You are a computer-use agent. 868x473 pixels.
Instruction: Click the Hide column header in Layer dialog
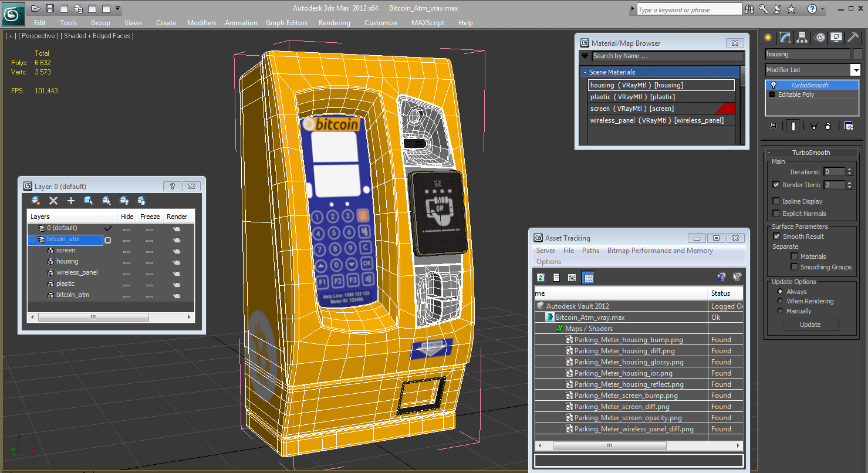pyautogui.click(x=127, y=217)
